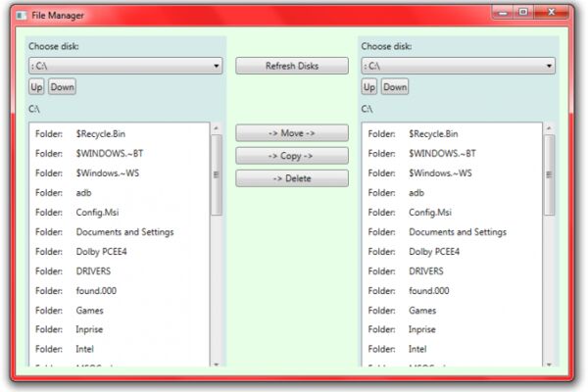Go Up in the left pane
This screenshot has height=392, width=588.
click(x=36, y=87)
